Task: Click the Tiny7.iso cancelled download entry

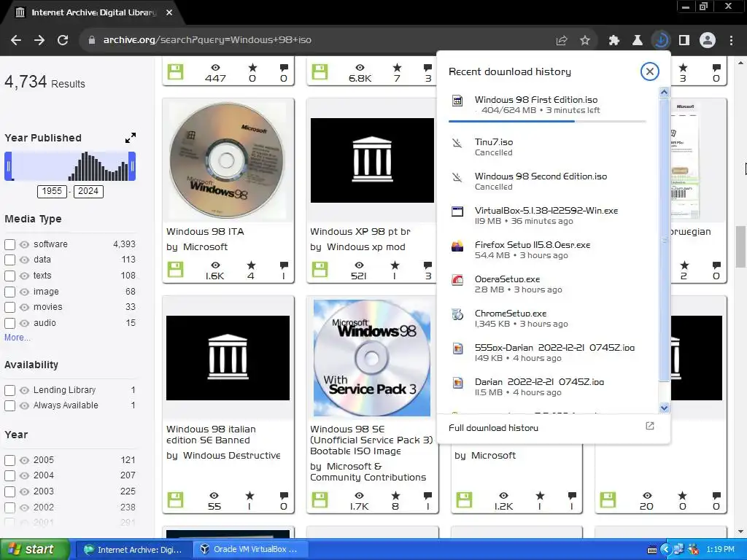Action: (x=548, y=147)
